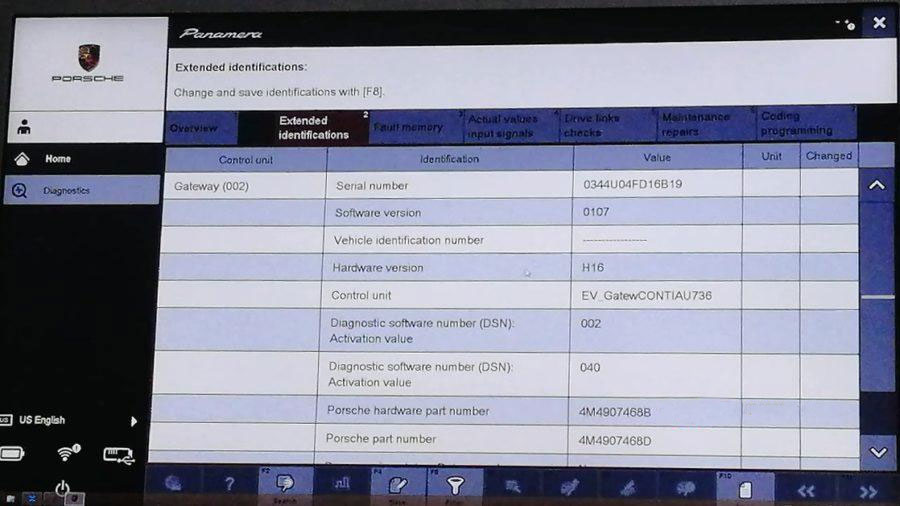Click the Changed column header
Image resolution: width=900 pixels, height=506 pixels.
[x=829, y=155]
